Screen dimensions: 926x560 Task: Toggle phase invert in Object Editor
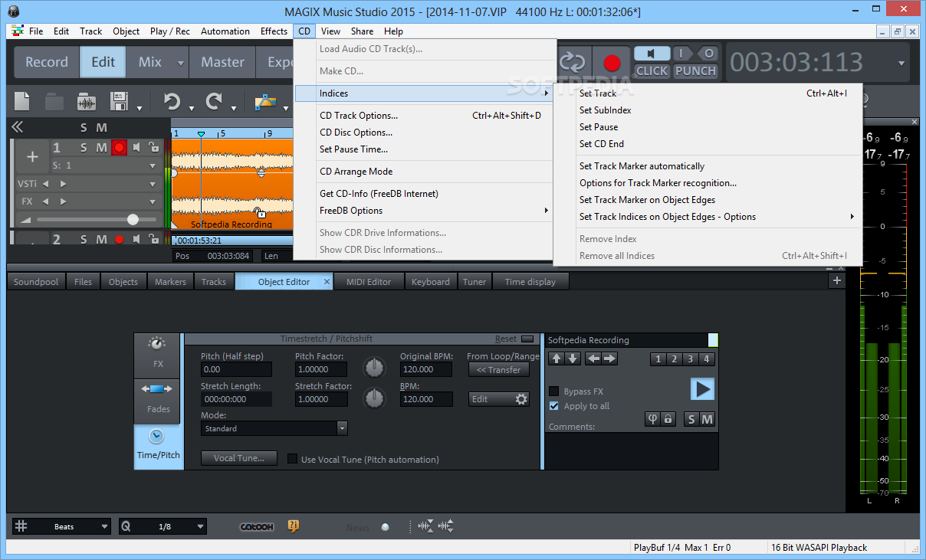pyautogui.click(x=653, y=419)
